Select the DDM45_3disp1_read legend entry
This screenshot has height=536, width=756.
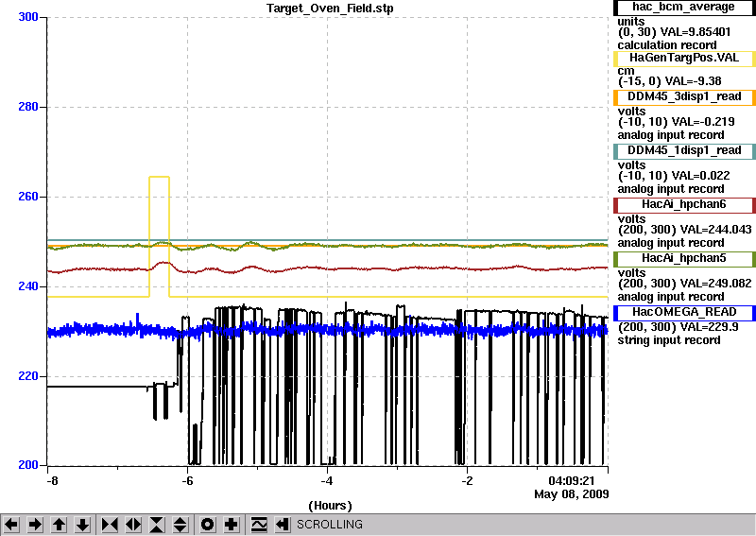pyautogui.click(x=684, y=97)
